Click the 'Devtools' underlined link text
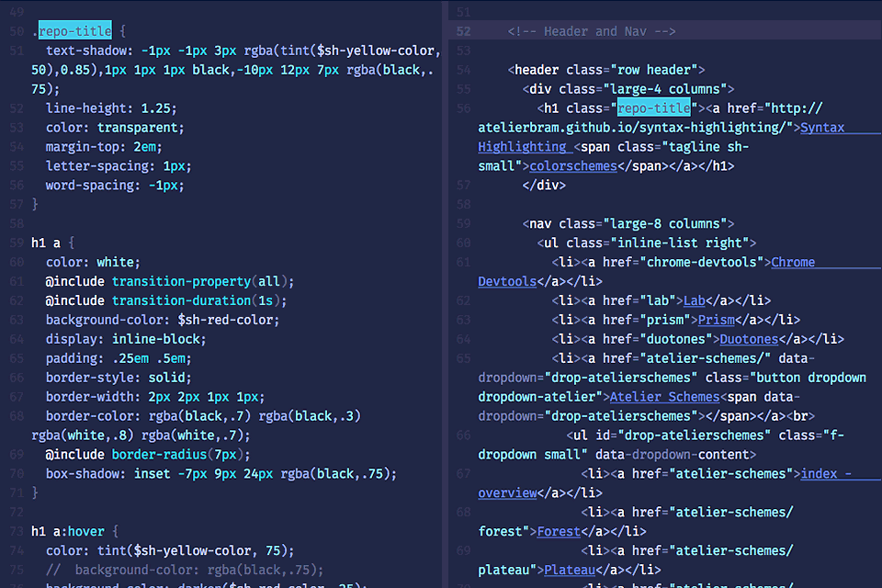The image size is (882, 588). (507, 281)
